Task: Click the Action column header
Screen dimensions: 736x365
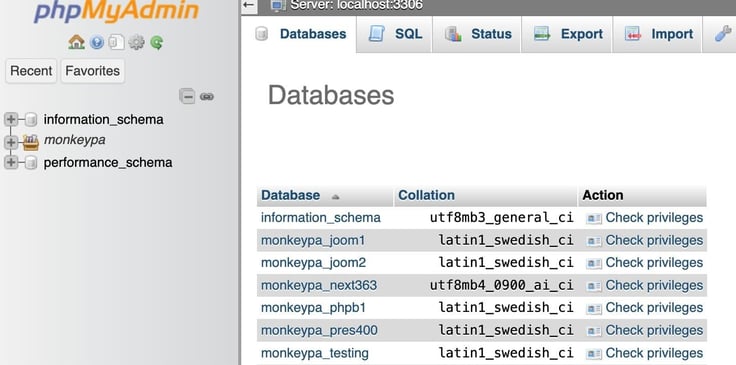Action: point(603,195)
